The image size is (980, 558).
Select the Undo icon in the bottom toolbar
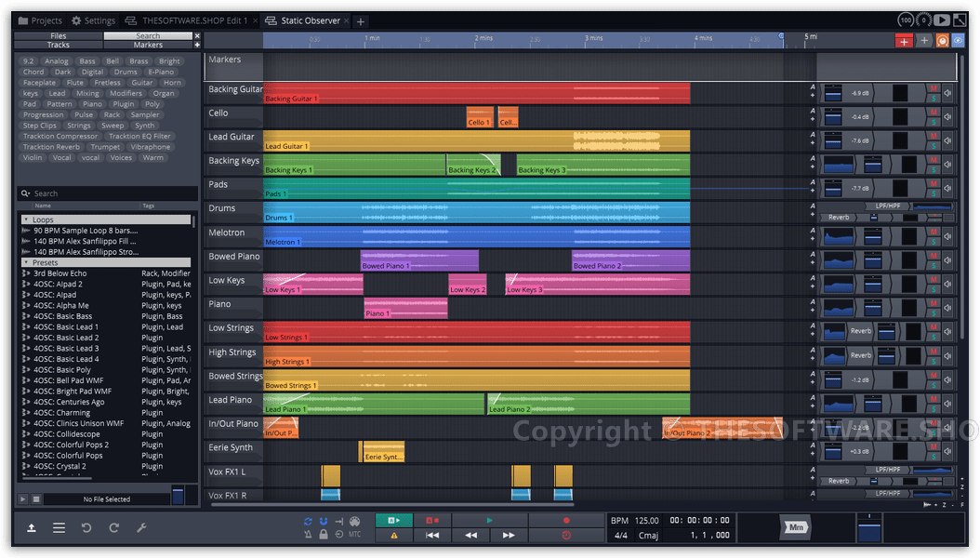[86, 526]
